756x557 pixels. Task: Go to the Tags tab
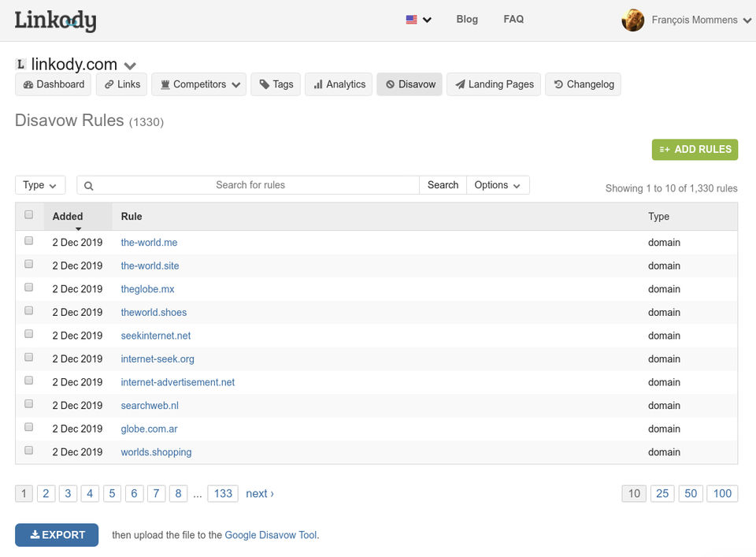[276, 84]
